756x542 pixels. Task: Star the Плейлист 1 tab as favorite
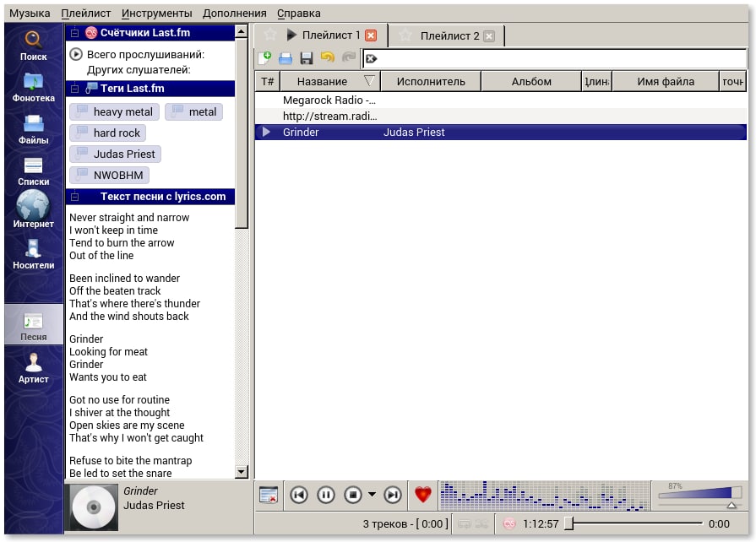[270, 35]
